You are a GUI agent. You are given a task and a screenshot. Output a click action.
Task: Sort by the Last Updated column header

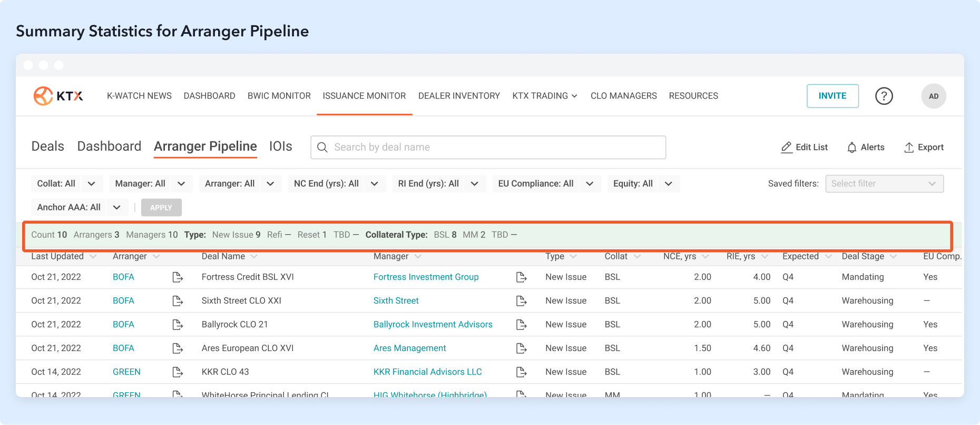57,256
